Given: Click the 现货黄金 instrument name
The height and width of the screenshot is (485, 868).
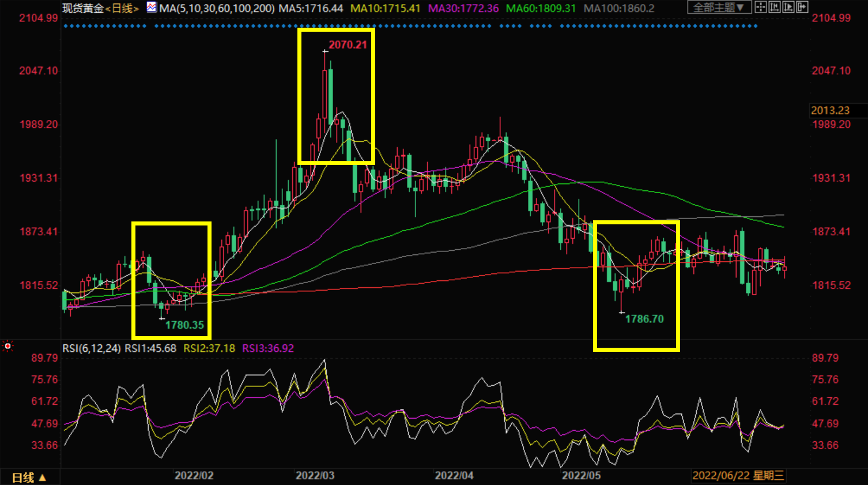Looking at the screenshot, I should coord(83,9).
